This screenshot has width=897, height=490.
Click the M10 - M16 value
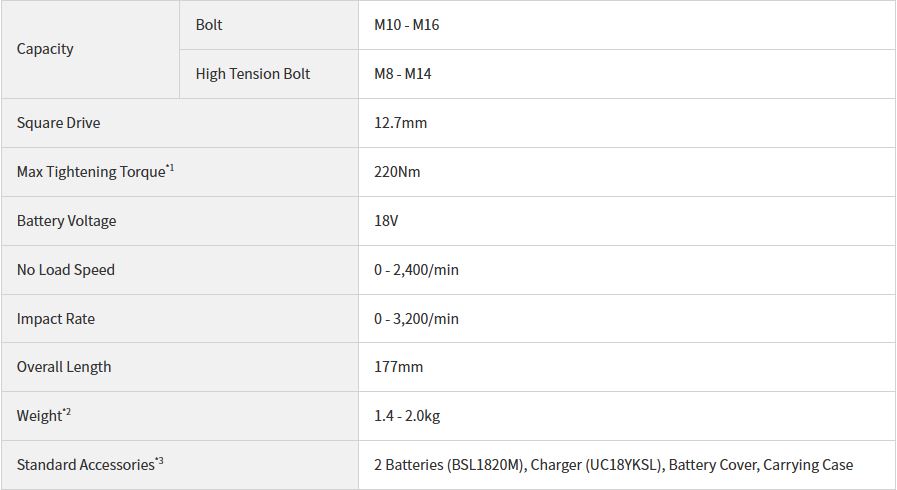pos(407,25)
